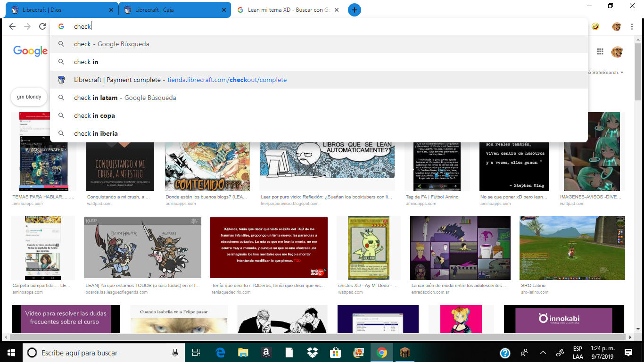Select the 'gm blondy' filter chip
644x362 pixels.
[x=29, y=97]
